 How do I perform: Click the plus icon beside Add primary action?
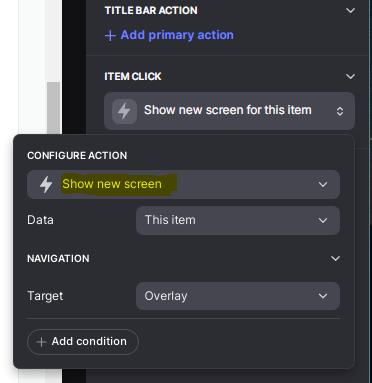tap(110, 35)
